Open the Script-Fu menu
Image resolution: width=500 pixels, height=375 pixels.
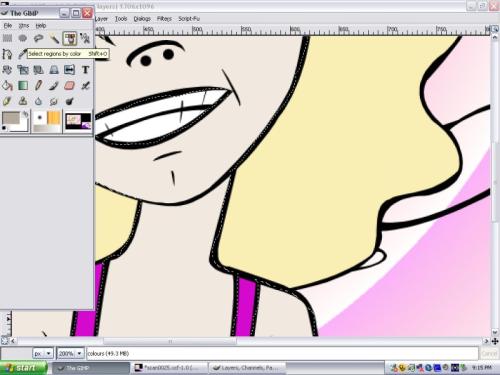(189, 19)
